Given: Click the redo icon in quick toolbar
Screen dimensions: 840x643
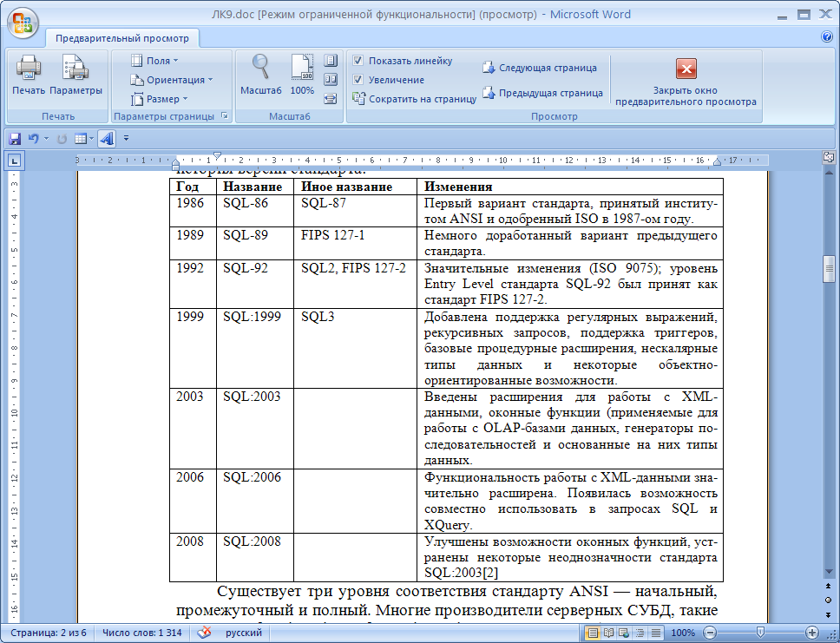Looking at the screenshot, I should [x=62, y=139].
